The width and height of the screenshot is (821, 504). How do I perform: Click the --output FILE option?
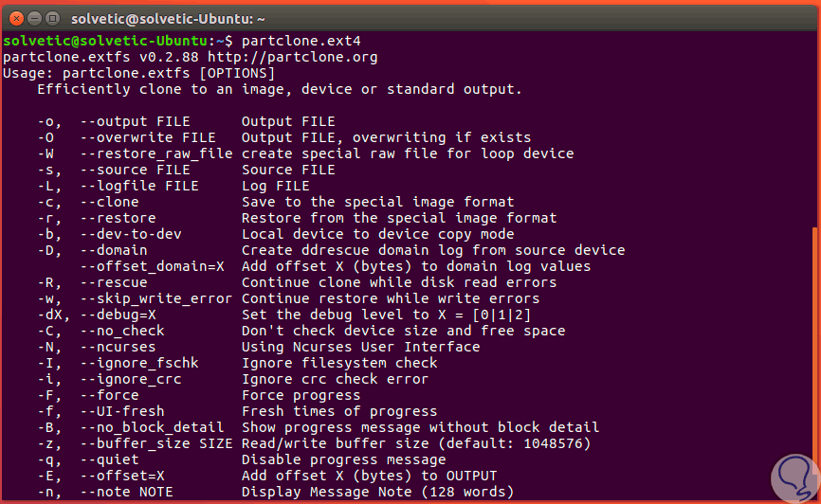135,121
